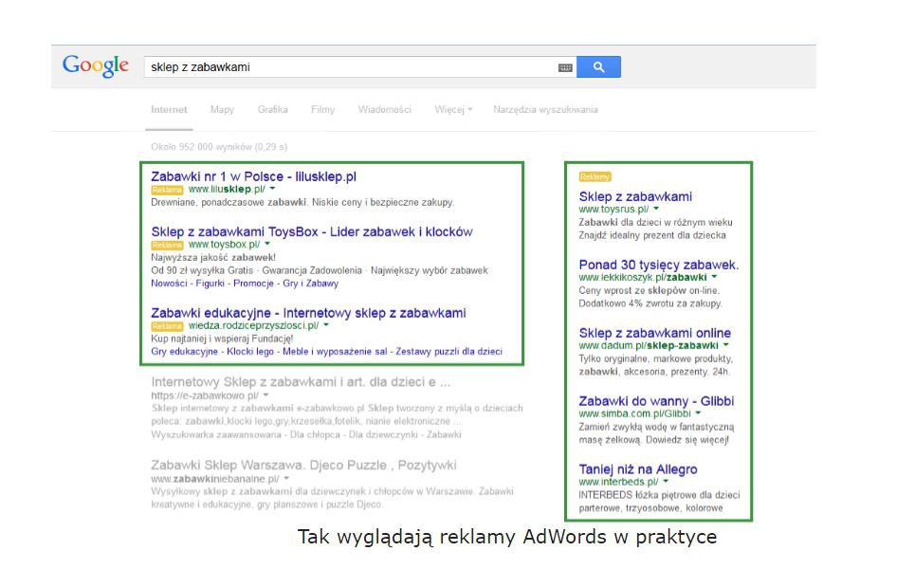Expand dropdown arrow next to www.liluskIep.pl URL
The image size is (915, 588).
click(271, 190)
